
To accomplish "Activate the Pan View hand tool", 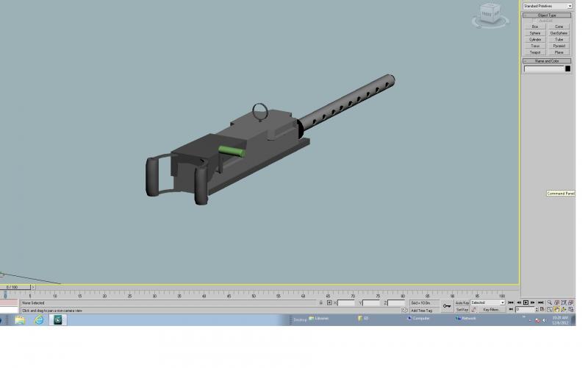I will pos(557,310).
